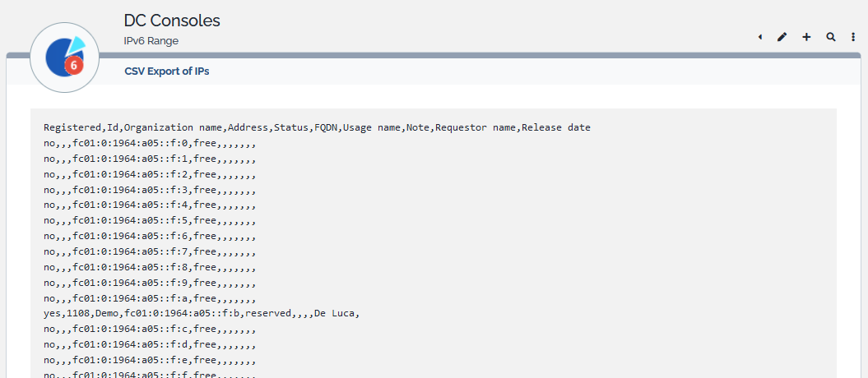Click the left caret back arrow icon
The width and height of the screenshot is (868, 378).
(x=759, y=37)
